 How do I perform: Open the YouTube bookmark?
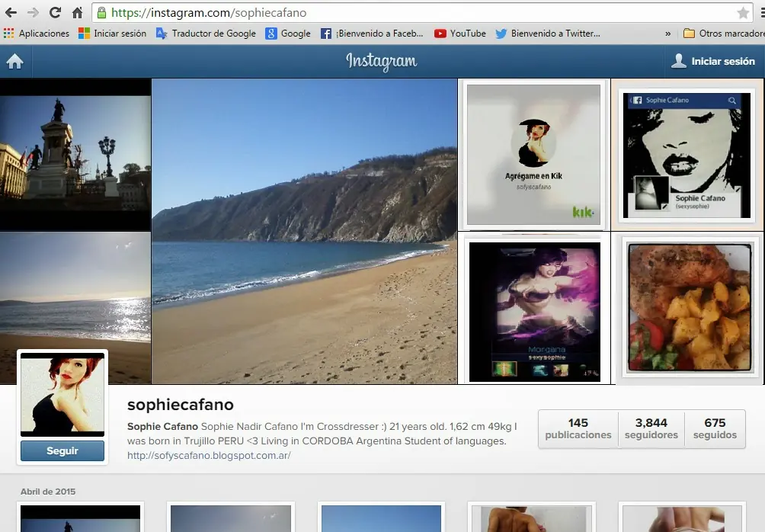pyautogui.click(x=460, y=34)
